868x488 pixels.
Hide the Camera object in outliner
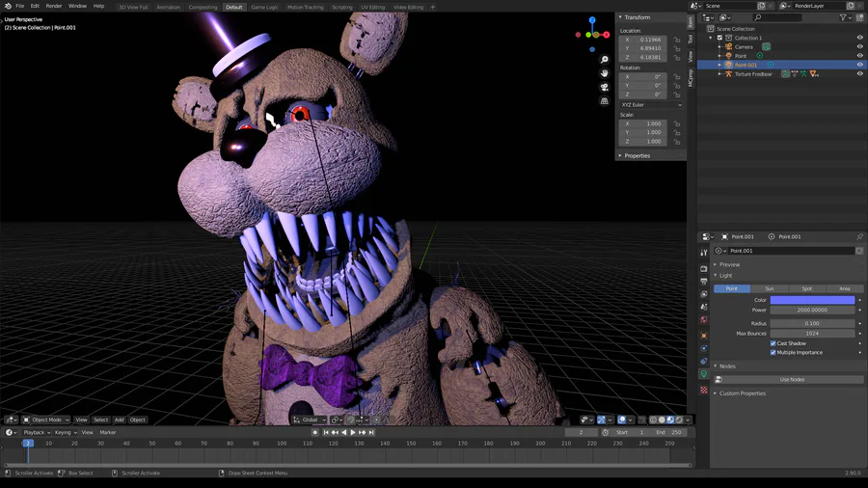click(859, 47)
